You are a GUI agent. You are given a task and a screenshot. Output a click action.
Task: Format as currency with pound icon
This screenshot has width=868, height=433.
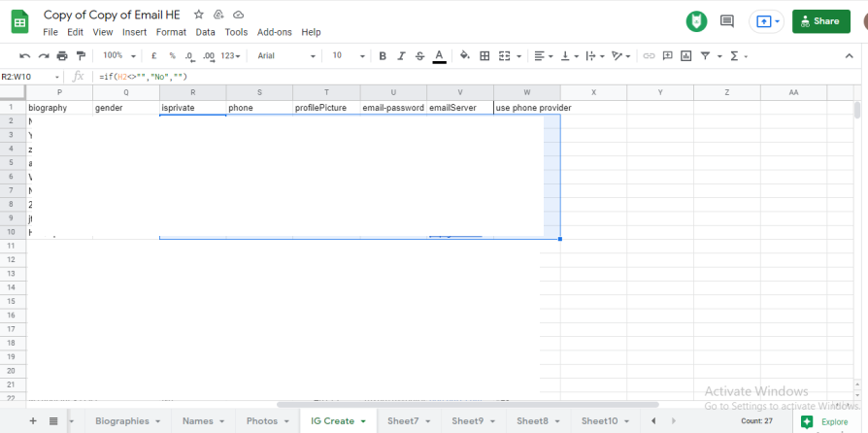154,56
